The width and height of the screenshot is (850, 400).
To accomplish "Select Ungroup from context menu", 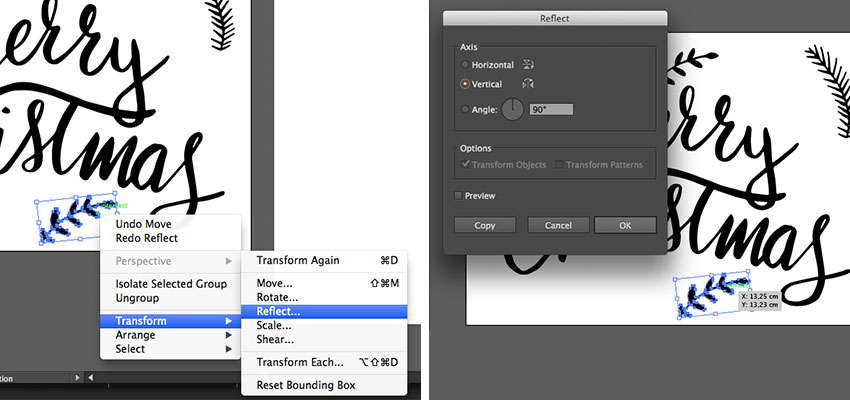I will 137,298.
